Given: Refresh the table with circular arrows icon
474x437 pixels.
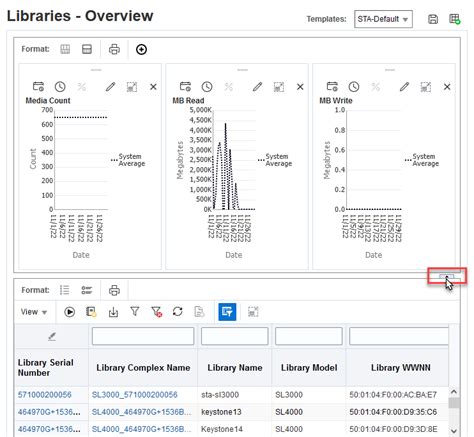Looking at the screenshot, I should coord(178,312).
